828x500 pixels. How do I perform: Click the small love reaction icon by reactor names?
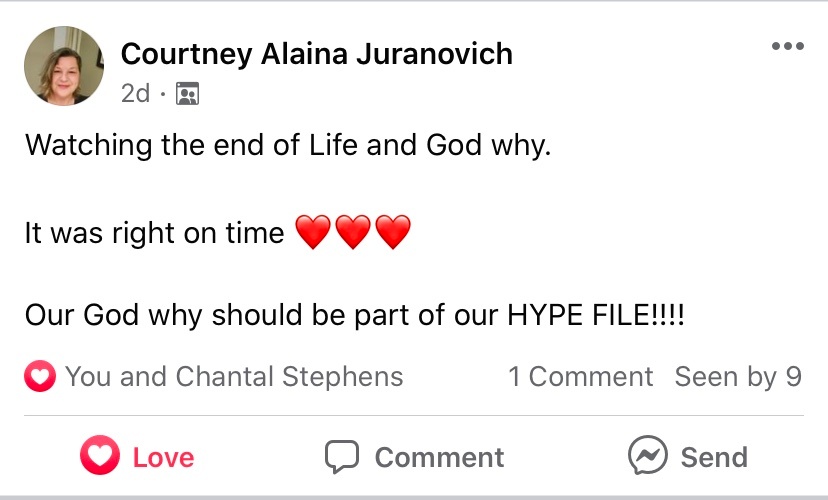pyautogui.click(x=40, y=377)
